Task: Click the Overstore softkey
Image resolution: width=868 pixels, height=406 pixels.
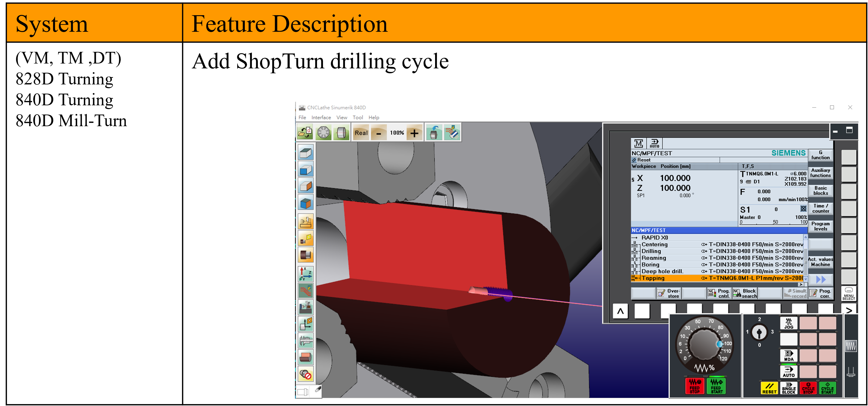Action: 669,293
